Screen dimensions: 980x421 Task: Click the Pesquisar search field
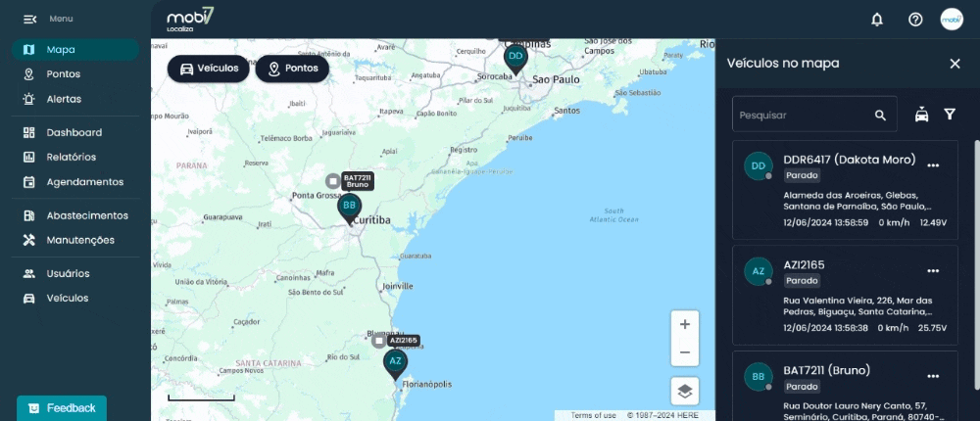pyautogui.click(x=814, y=115)
